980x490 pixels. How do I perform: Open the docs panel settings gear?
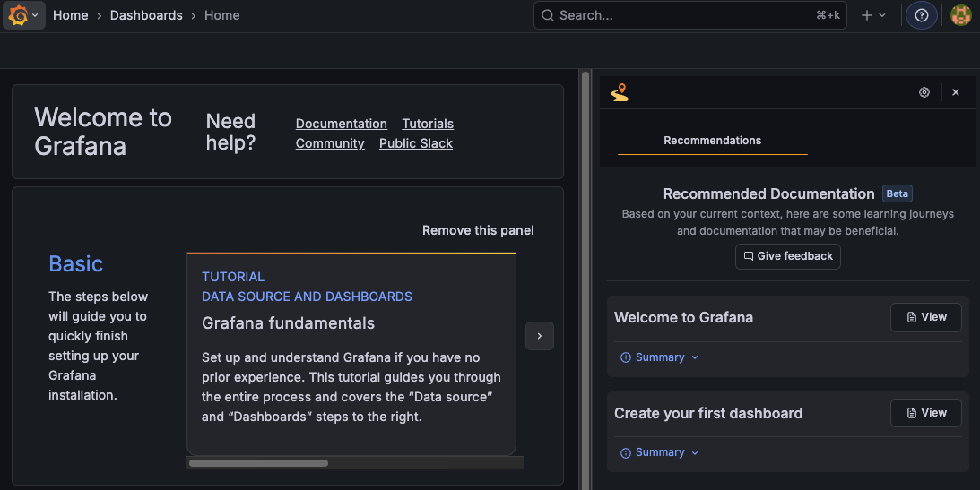coord(924,92)
